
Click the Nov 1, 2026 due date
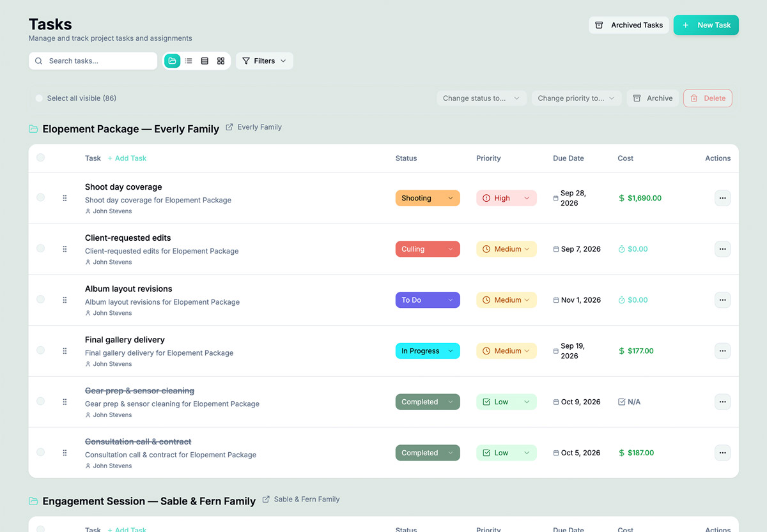tap(581, 300)
